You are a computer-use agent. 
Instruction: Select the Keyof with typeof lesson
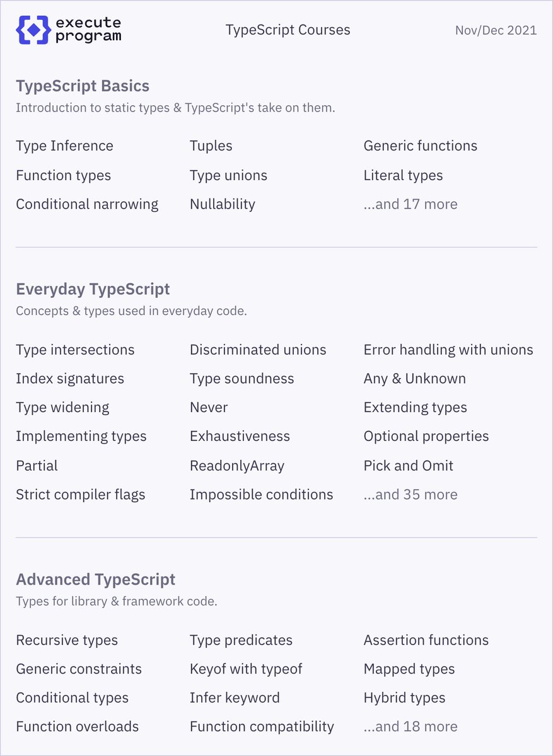coord(247,669)
